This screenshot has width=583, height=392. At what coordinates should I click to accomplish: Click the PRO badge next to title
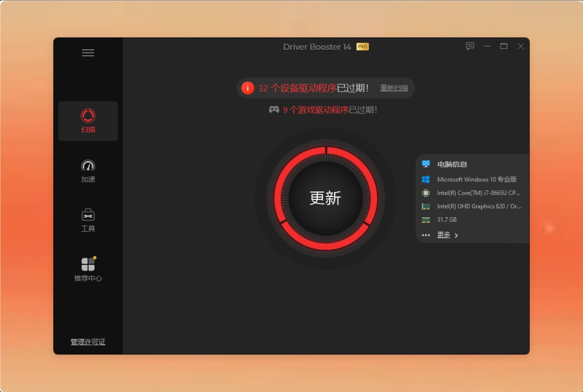click(x=363, y=47)
